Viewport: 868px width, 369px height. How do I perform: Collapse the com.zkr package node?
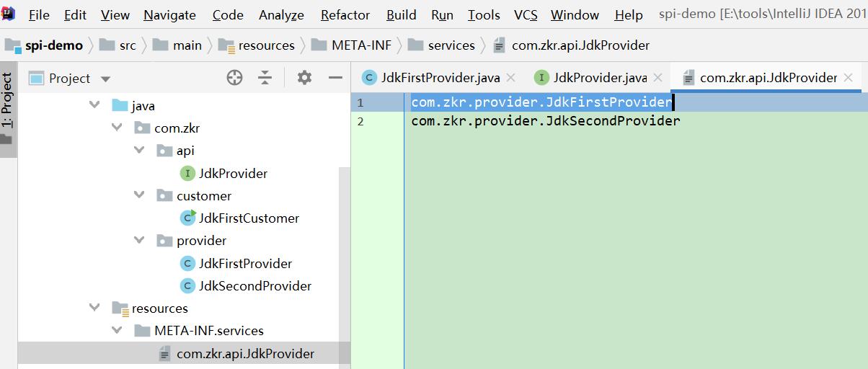(117, 128)
